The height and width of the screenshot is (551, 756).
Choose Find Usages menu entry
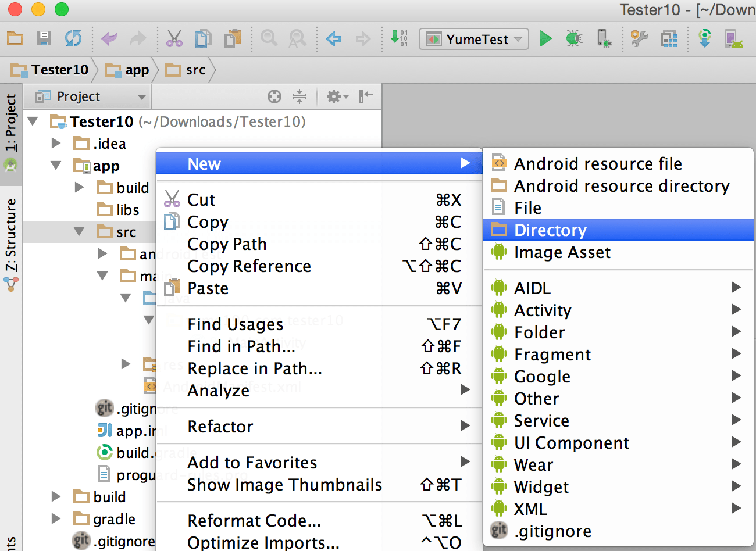[x=319, y=324]
